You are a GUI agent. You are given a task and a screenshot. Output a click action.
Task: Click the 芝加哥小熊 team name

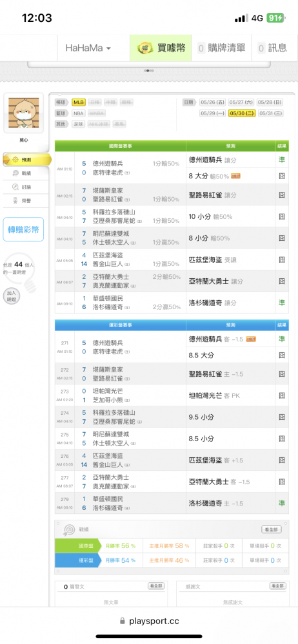[108, 400]
